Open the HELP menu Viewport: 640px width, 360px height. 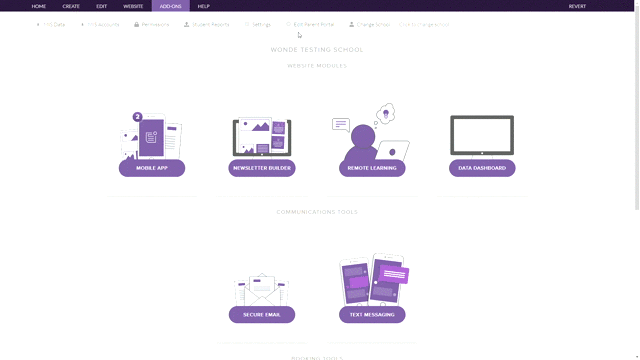204,6
